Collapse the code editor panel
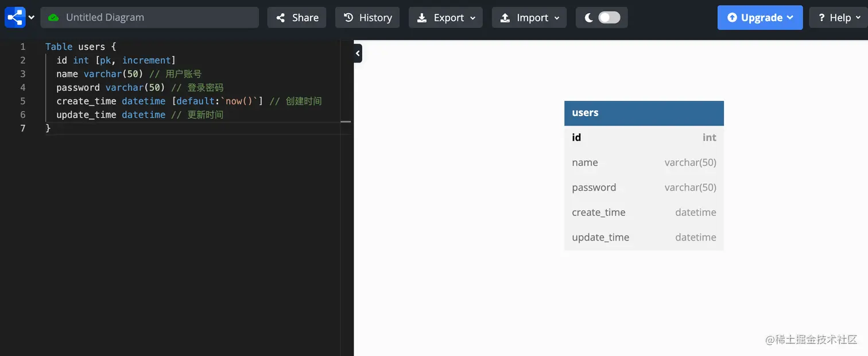 (x=358, y=53)
